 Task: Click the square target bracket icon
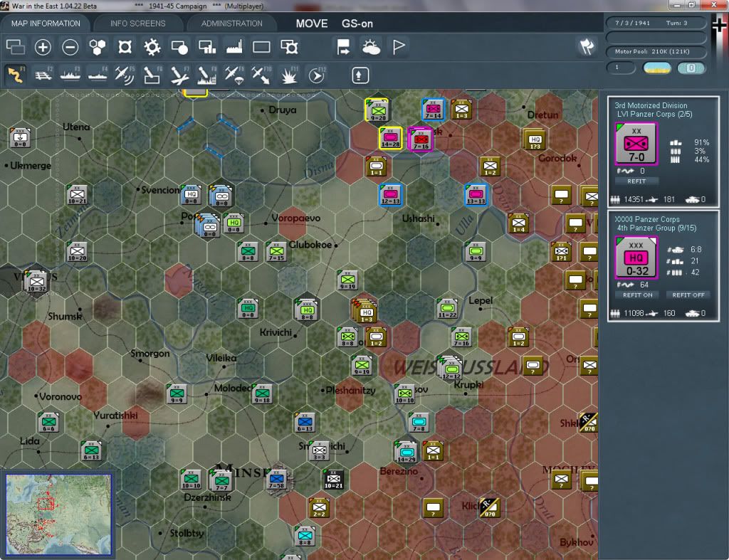(125, 47)
